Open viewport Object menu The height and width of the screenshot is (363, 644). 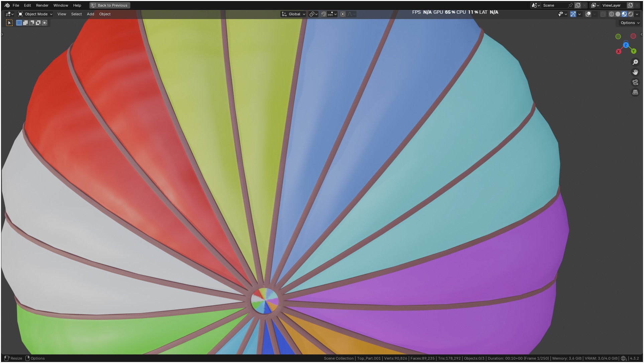click(105, 14)
